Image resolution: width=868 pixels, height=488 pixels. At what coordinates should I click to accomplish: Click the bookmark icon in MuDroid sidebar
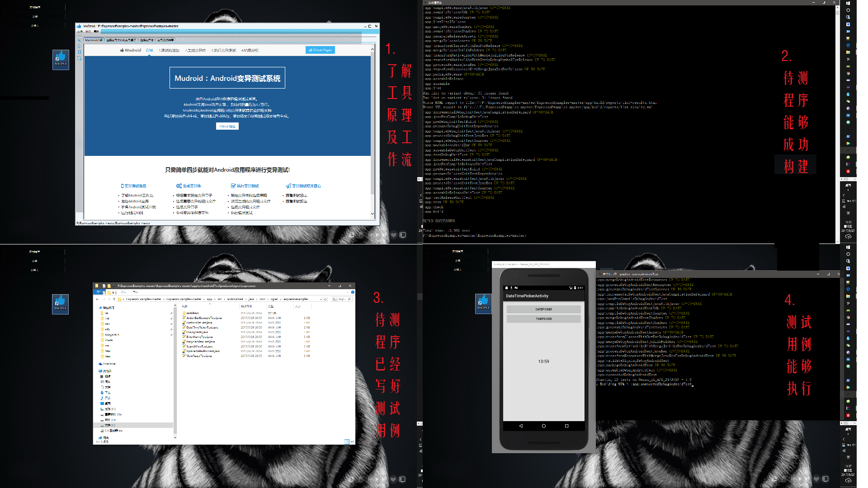79,52
